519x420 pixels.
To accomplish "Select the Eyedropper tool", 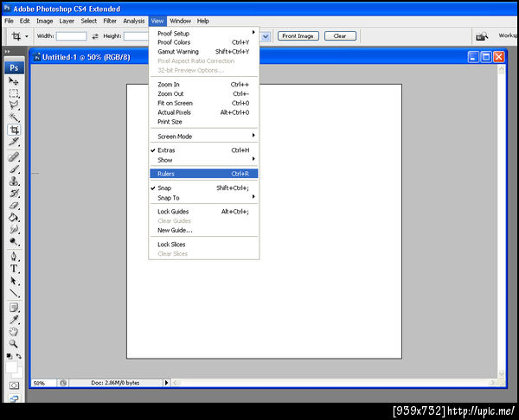I will 14,320.
